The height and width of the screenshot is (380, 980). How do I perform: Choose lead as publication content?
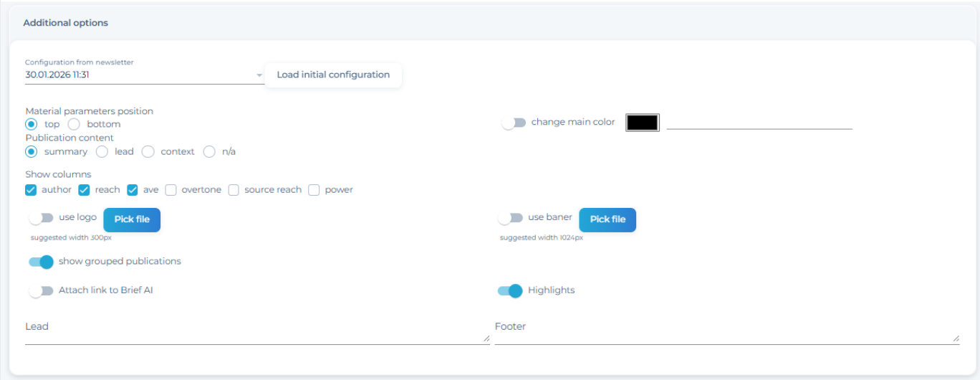pos(102,151)
